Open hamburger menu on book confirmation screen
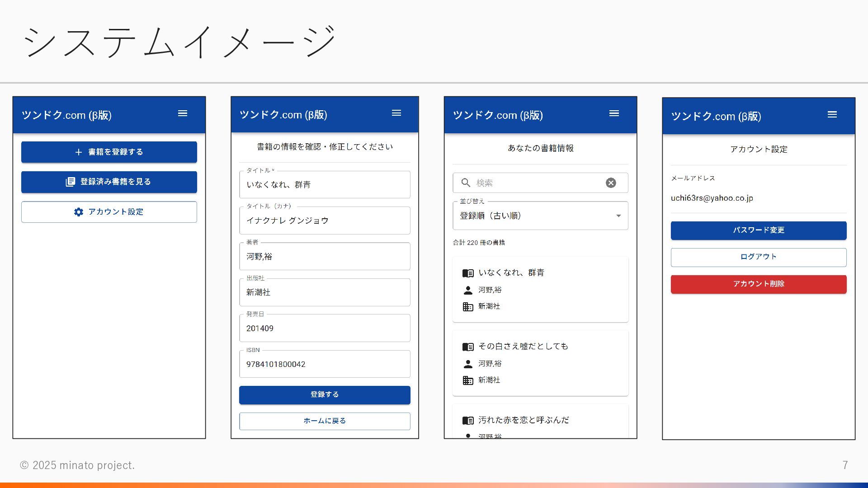Viewport: 868px width, 488px height. click(396, 113)
